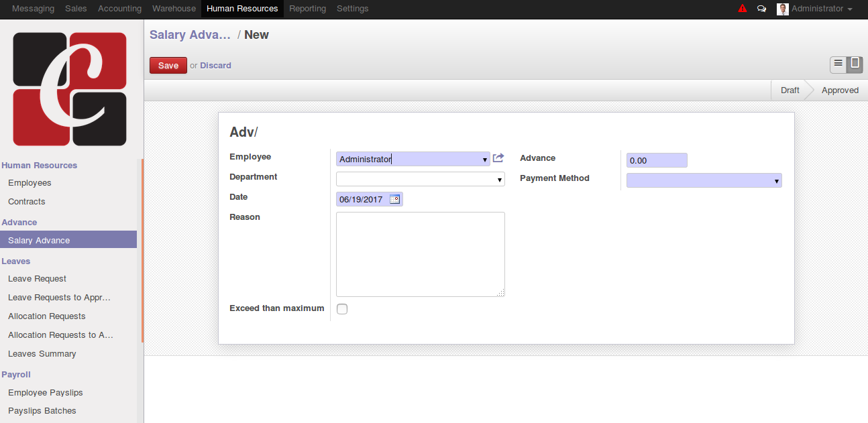This screenshot has height=423, width=868.
Task: Click the sidebar vertical scrollbar
Action: coord(142,251)
